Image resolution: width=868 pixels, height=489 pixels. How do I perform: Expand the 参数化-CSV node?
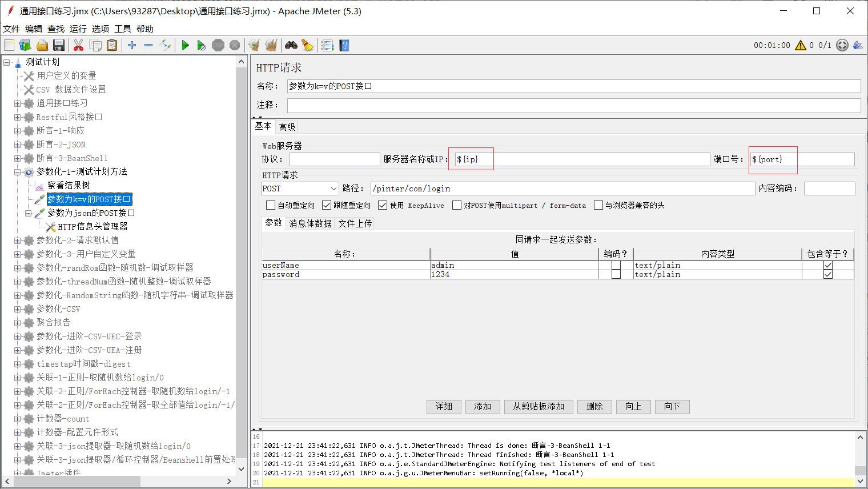pos(18,309)
